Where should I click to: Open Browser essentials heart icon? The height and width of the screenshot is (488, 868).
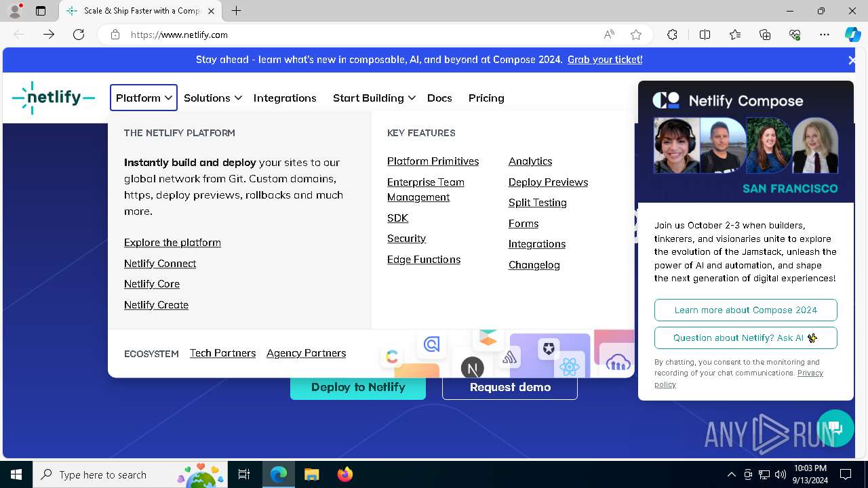(795, 35)
